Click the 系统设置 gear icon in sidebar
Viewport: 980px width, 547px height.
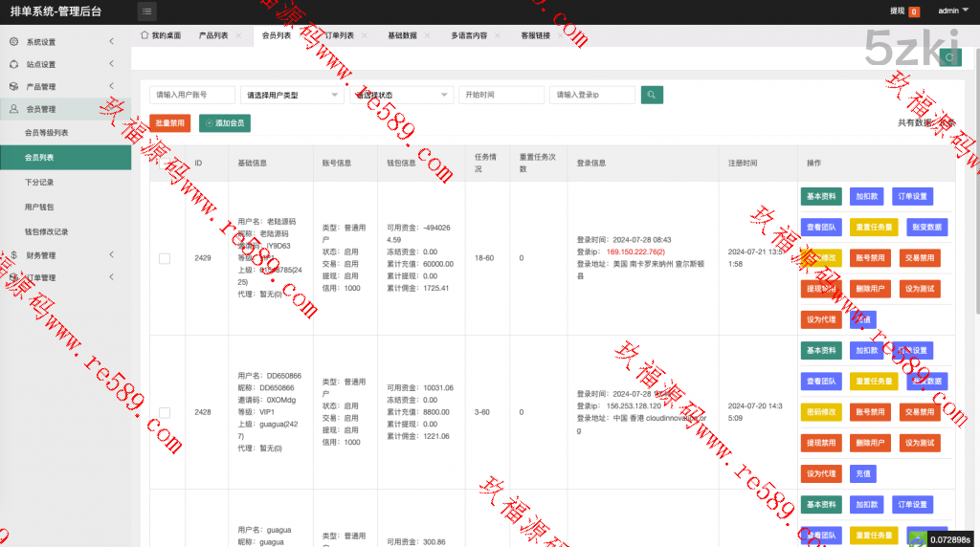click(13, 42)
